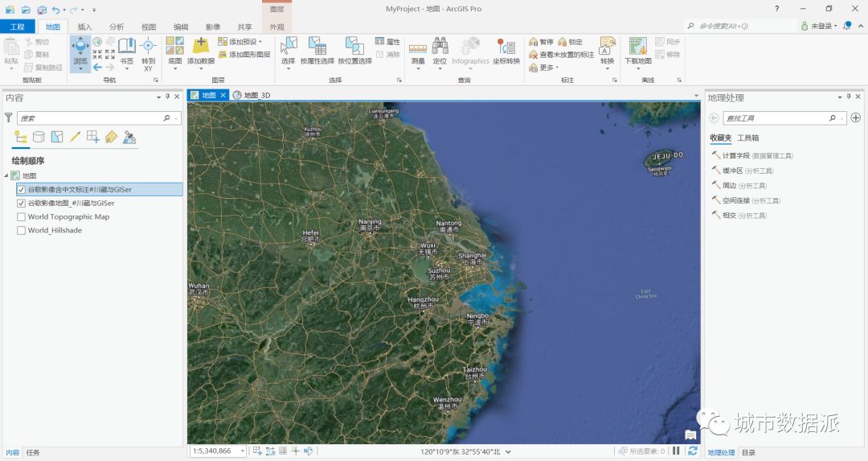
Task: Switch to the 分析 ribbon tab
Action: pyautogui.click(x=117, y=27)
